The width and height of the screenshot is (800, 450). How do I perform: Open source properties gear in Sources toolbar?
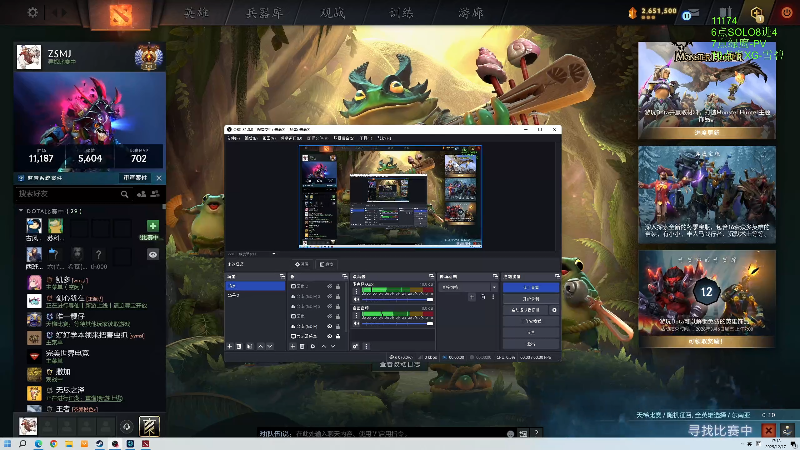coord(313,346)
